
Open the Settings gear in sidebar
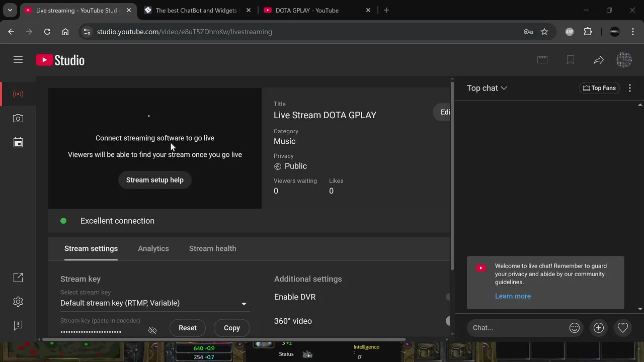[x=18, y=302]
